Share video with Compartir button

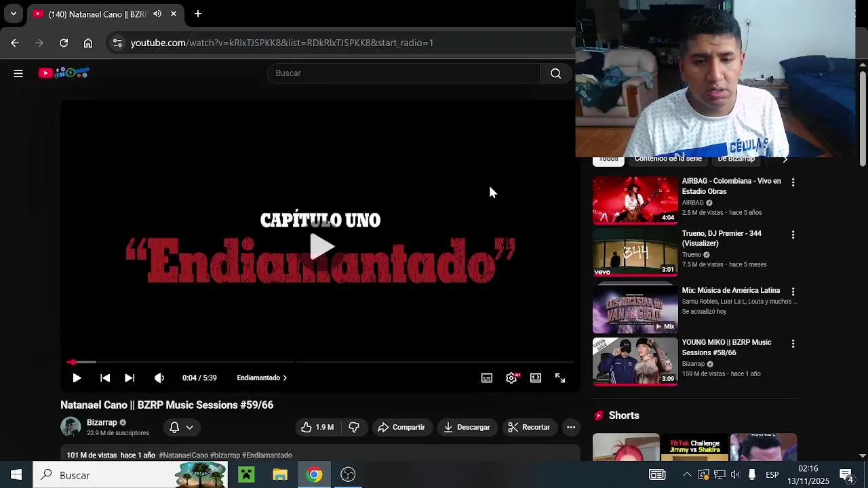(401, 427)
